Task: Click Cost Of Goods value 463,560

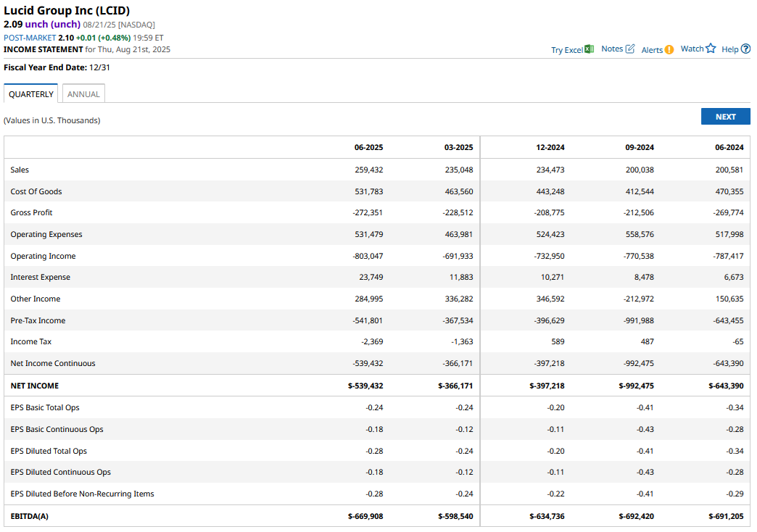Action: click(x=459, y=191)
